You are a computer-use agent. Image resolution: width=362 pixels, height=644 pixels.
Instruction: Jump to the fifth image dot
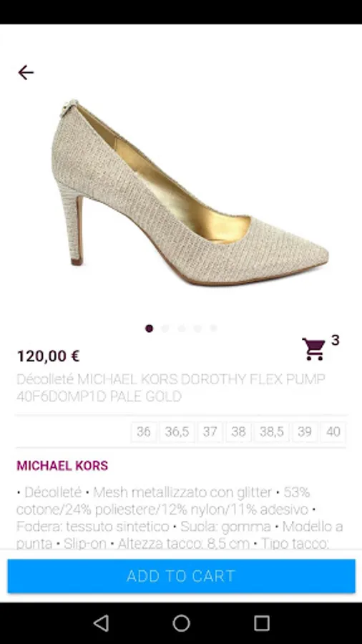(x=213, y=328)
